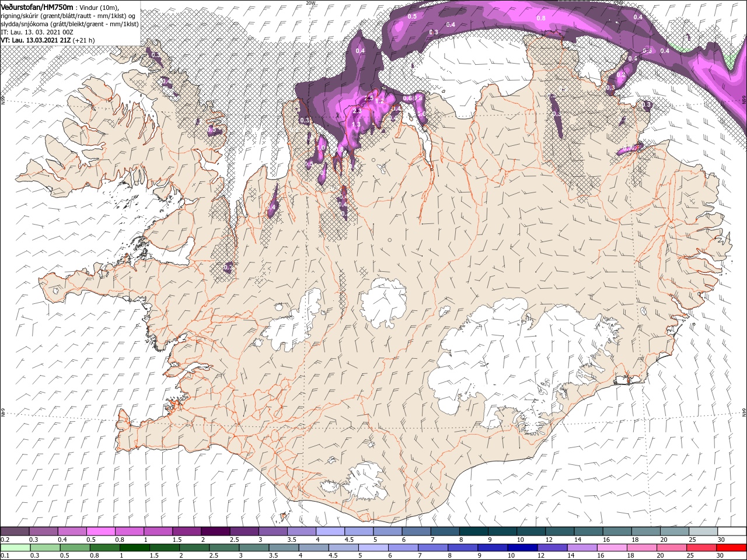Select top-row legend swatch for 30 (white)
This screenshot has height=560, width=747.
tap(732, 531)
